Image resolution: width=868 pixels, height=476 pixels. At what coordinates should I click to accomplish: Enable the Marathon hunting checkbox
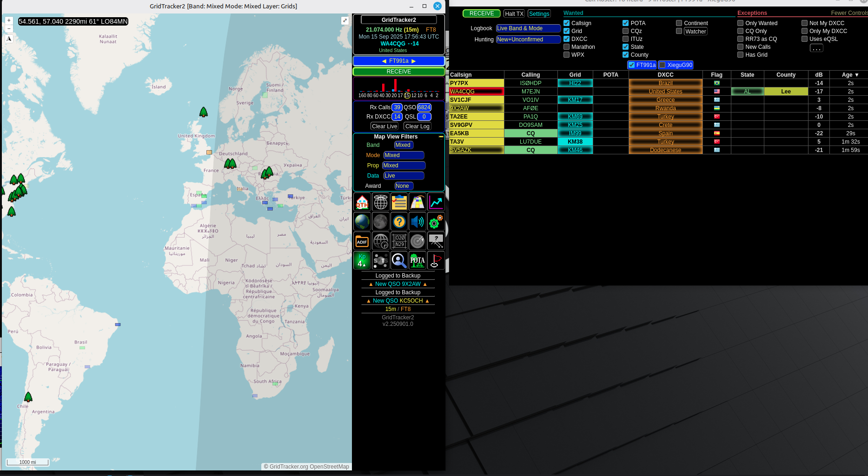point(566,46)
